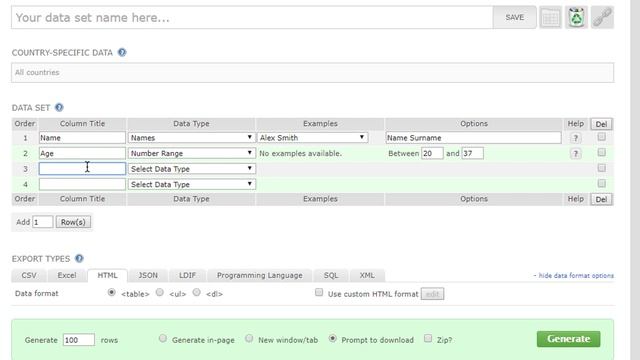Open Data Set help icon
Screen dimensions: 640x360
click(59, 107)
